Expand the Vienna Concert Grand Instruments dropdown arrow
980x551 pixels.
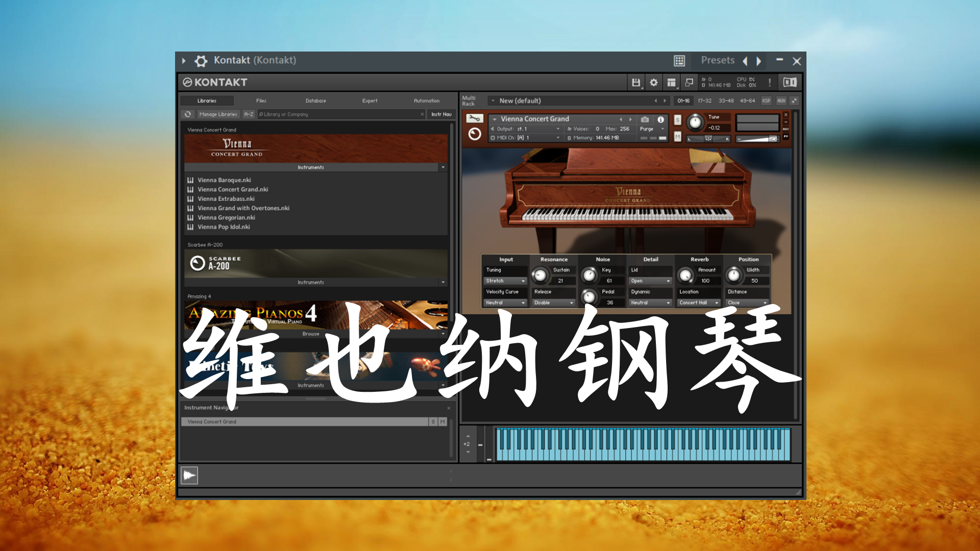(x=443, y=167)
